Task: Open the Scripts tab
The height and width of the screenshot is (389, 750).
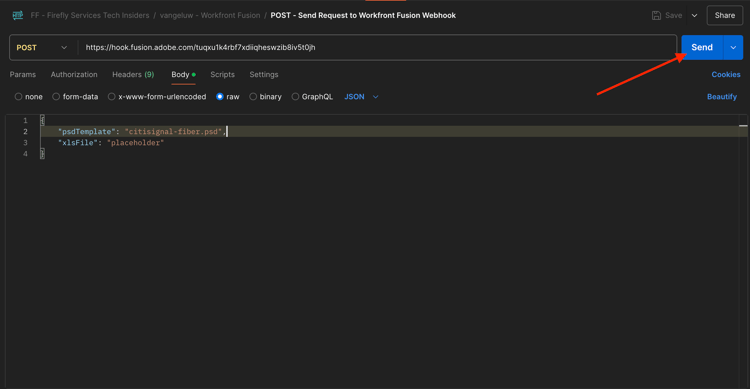Action: pyautogui.click(x=222, y=75)
